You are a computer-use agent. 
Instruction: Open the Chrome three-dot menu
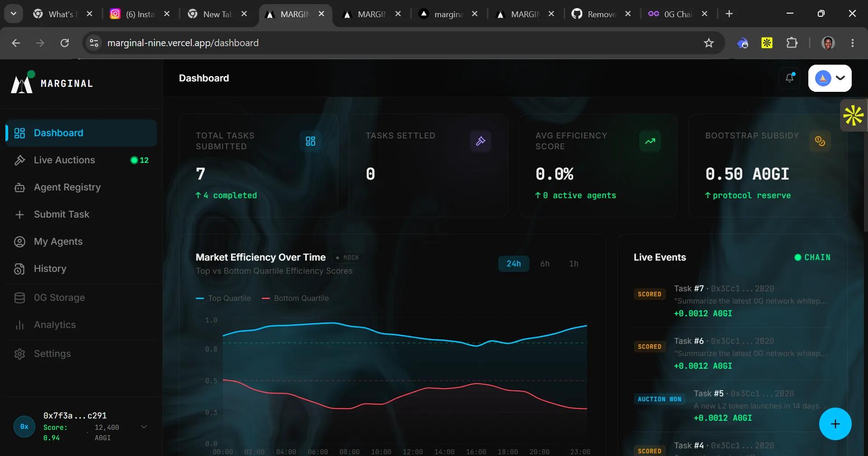tap(853, 43)
